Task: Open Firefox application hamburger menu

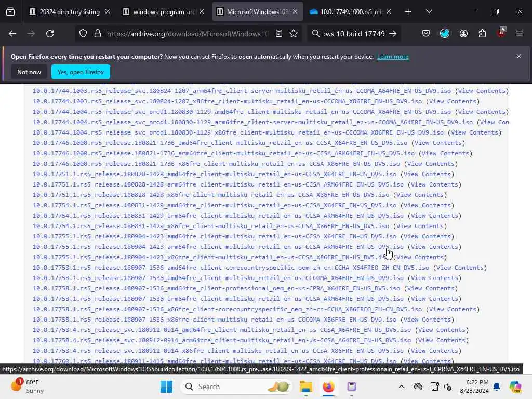Action: pos(520,33)
